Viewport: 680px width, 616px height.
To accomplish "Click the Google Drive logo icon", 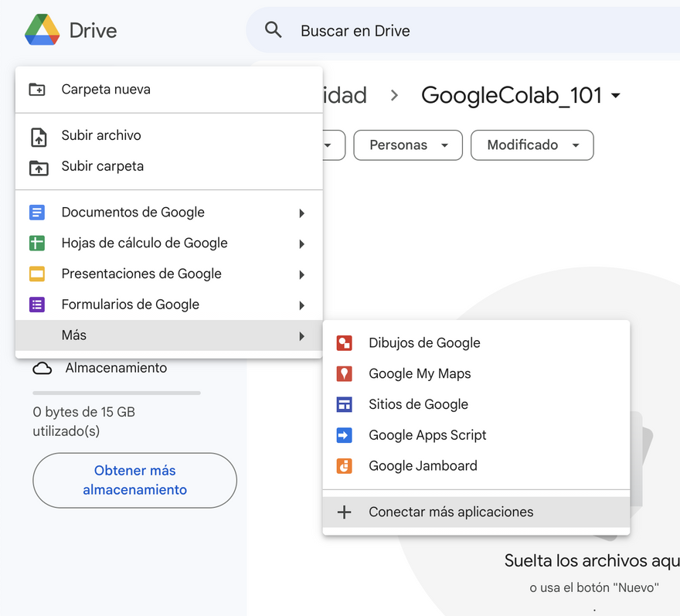I will click(x=42, y=30).
